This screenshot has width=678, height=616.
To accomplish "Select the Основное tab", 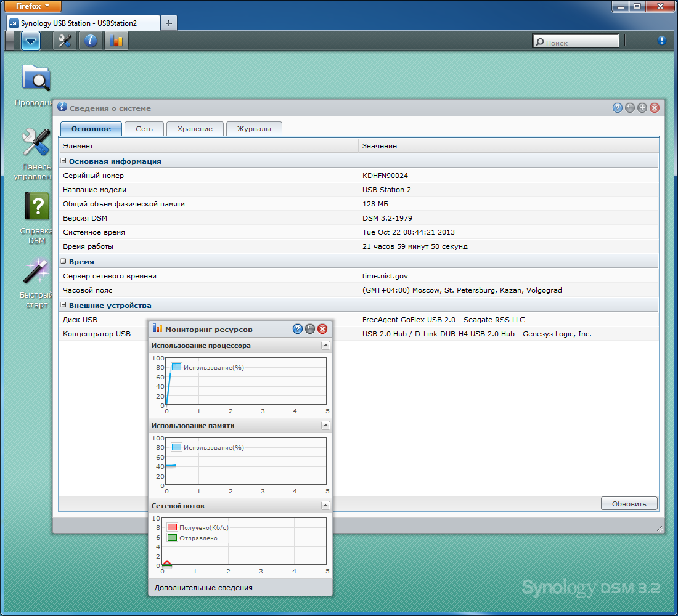I will click(x=91, y=128).
